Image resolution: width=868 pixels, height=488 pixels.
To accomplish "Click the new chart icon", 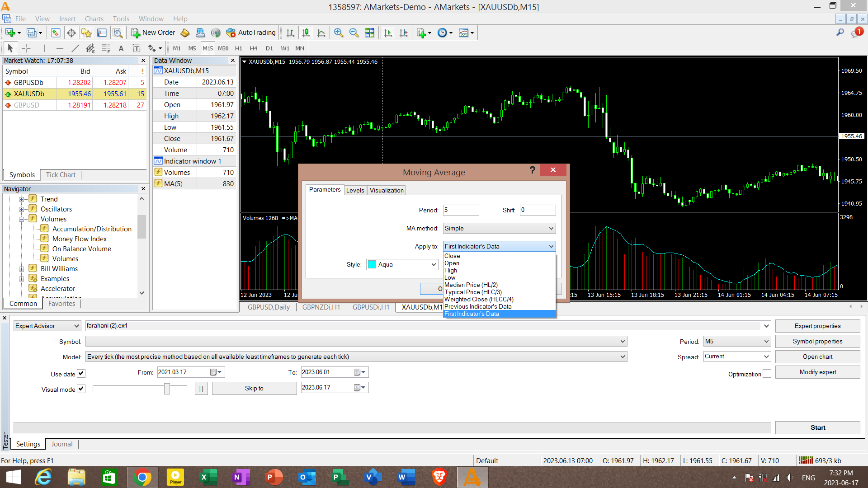I will pos(13,33).
